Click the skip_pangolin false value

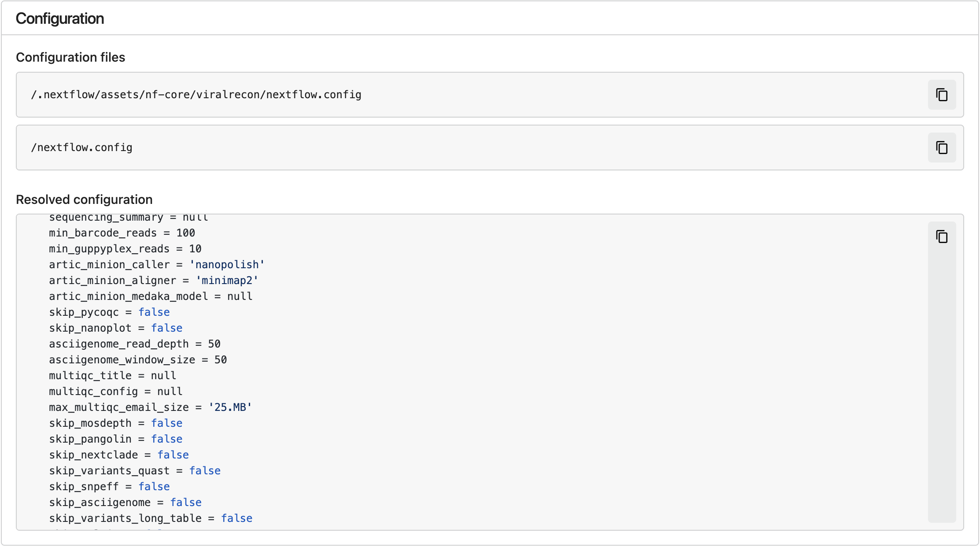(x=166, y=439)
